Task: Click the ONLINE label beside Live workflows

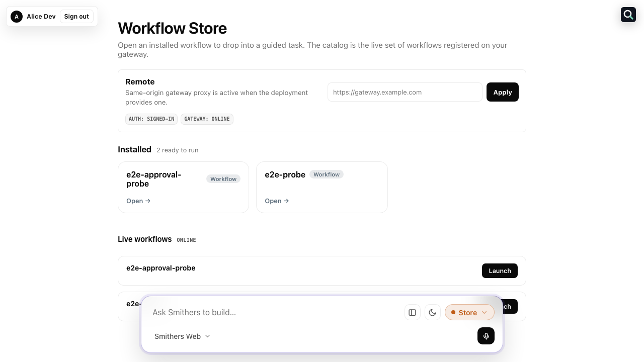Action: coord(186,240)
